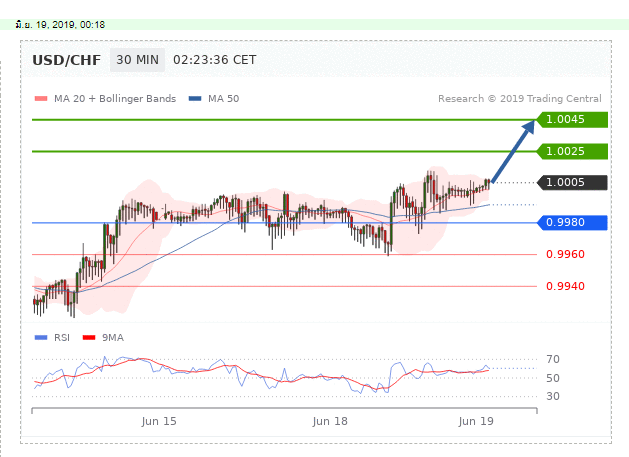Click the 0.9940 support level label
This screenshot has height=457, width=629.
pos(565,286)
